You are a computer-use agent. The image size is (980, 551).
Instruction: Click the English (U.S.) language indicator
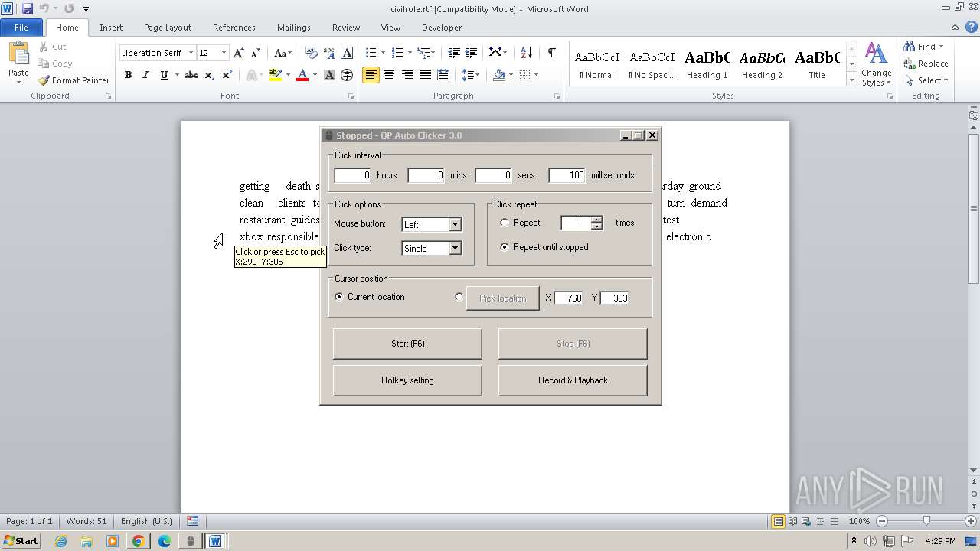coord(146,521)
